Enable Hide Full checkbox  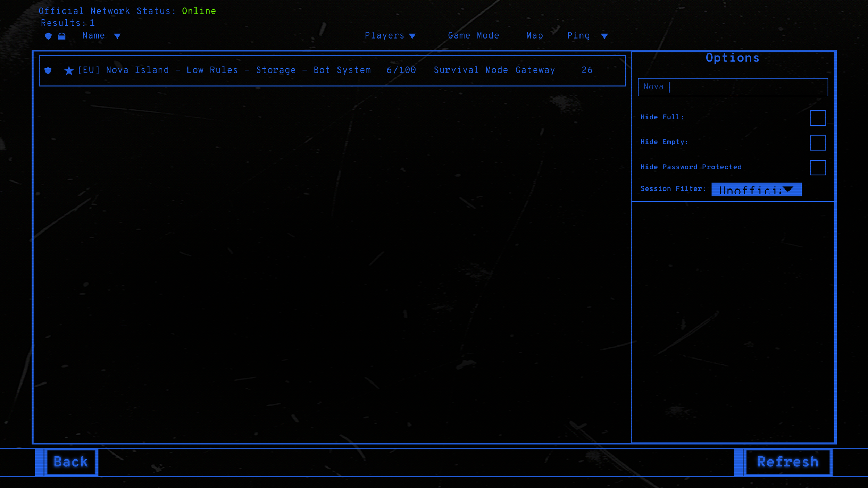tap(818, 118)
